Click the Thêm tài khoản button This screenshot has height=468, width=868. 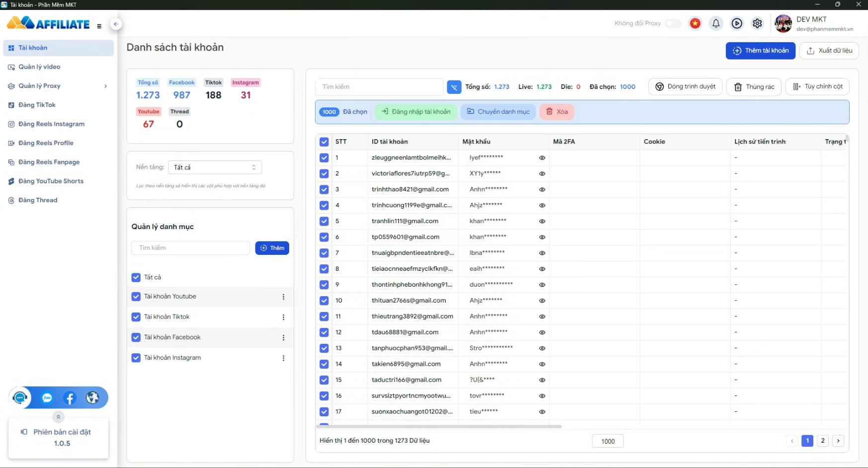[760, 51]
